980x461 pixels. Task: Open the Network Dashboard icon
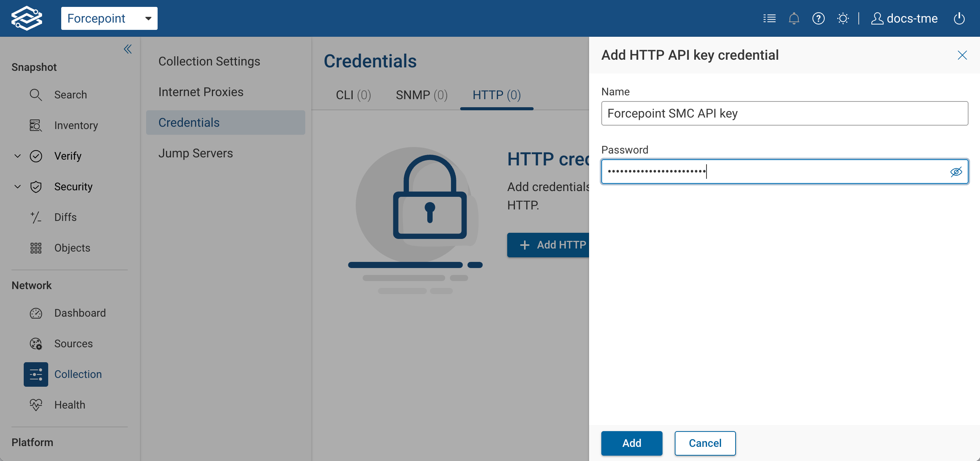click(36, 313)
